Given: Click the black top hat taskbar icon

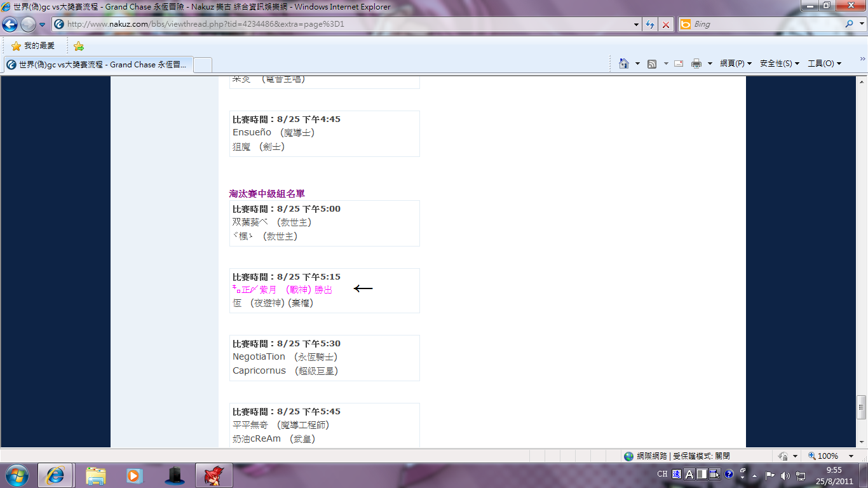Looking at the screenshot, I should coord(174,475).
